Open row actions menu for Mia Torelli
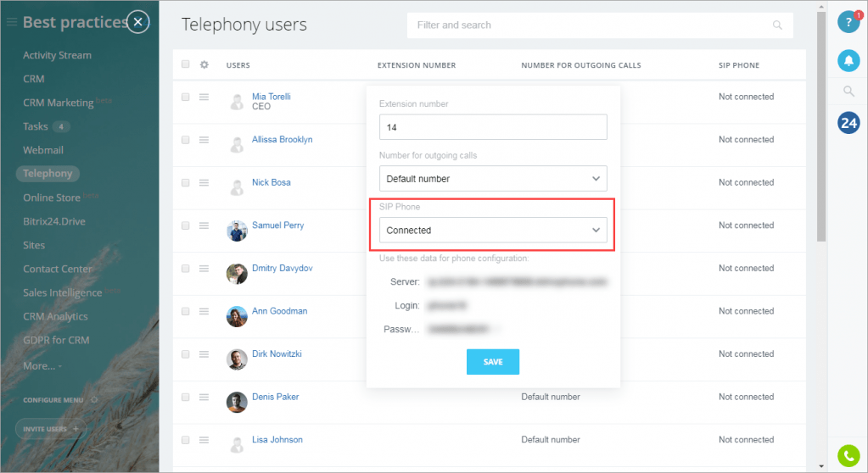 [204, 97]
